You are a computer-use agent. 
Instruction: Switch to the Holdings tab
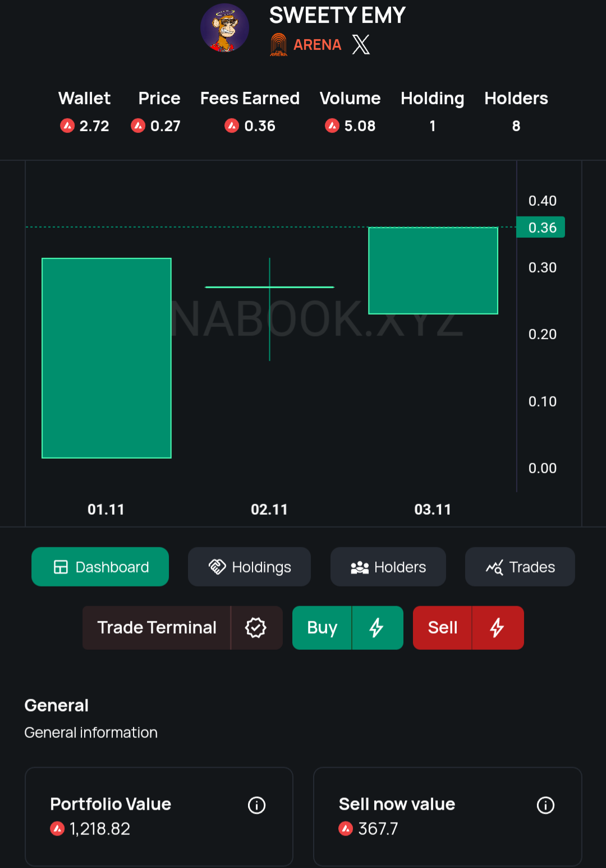click(x=249, y=567)
